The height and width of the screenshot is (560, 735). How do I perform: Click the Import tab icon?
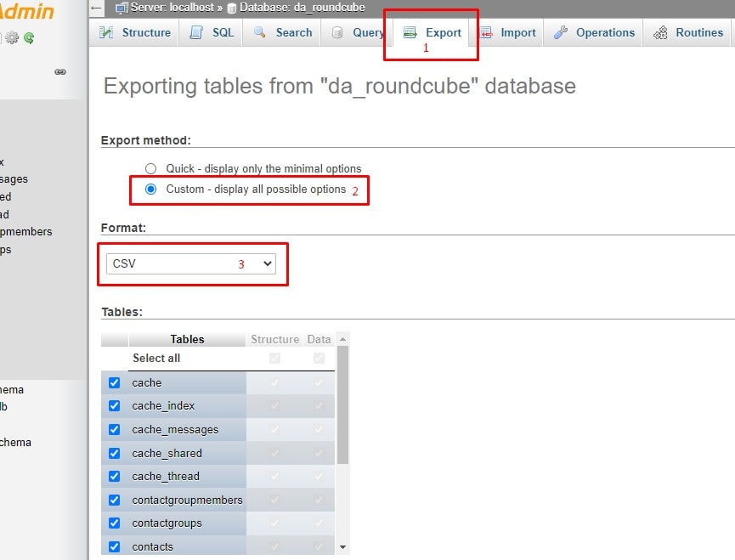pyautogui.click(x=486, y=33)
